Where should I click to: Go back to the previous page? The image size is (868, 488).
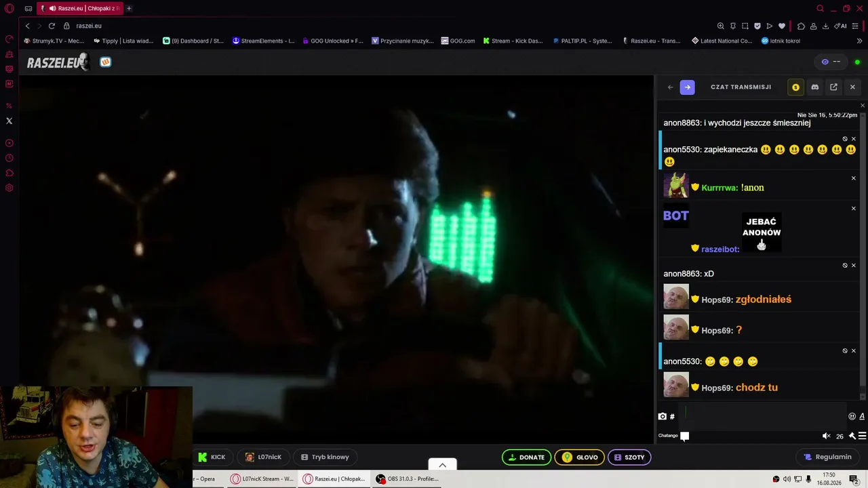27,26
